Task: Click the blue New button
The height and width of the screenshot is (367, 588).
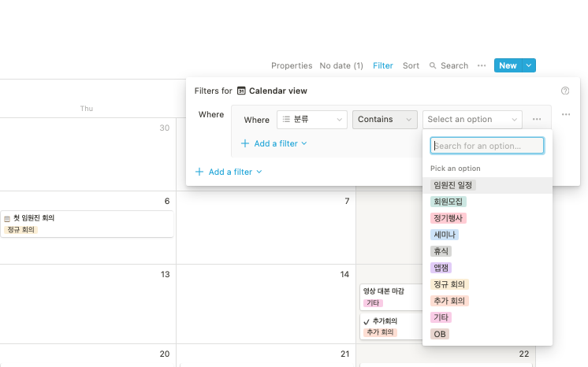Action: coord(508,65)
